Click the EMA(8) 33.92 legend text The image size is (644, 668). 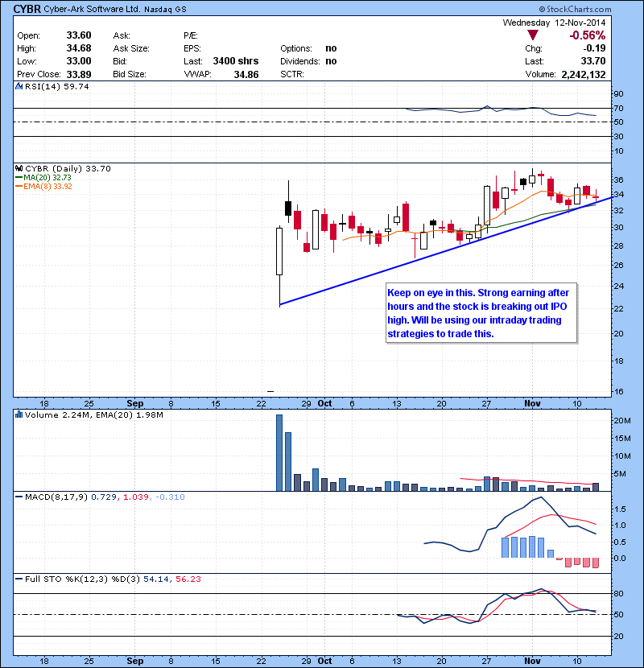(47, 187)
